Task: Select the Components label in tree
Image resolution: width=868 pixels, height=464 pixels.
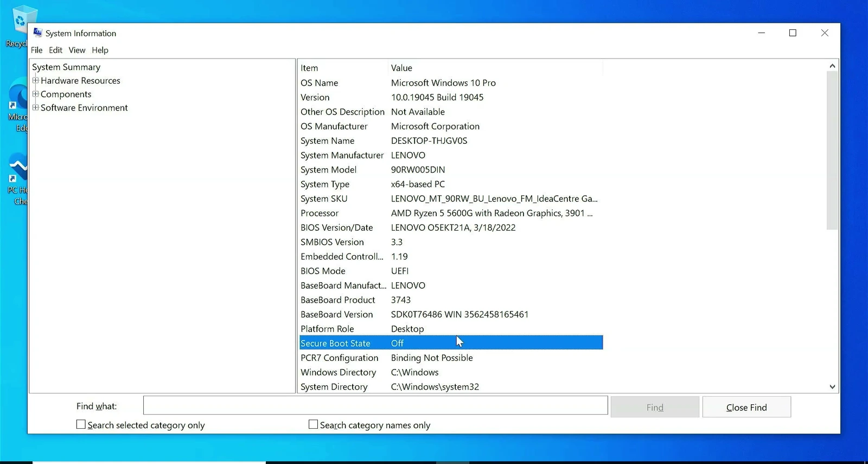Action: [x=66, y=94]
